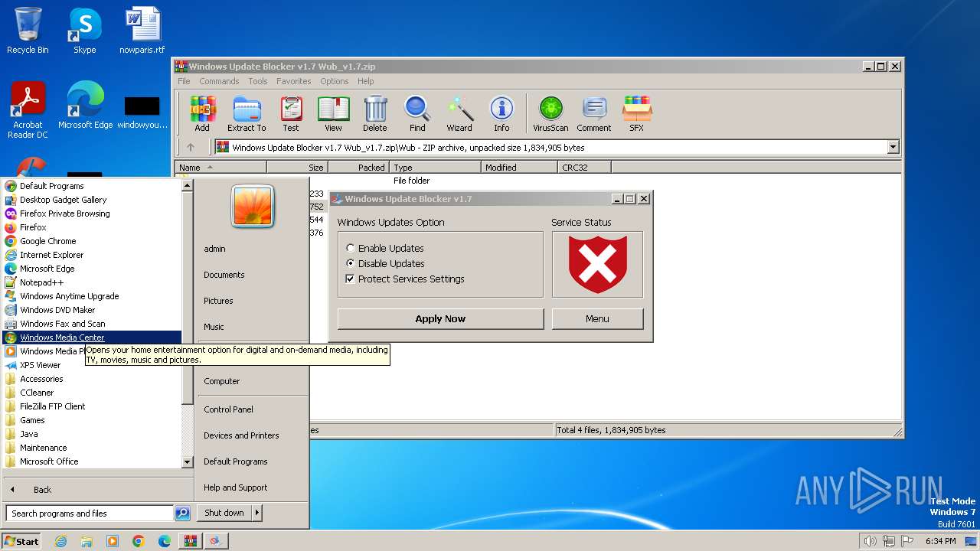Click the View file icon in WinRAR
Viewport: 980px width, 551px height.
point(333,113)
